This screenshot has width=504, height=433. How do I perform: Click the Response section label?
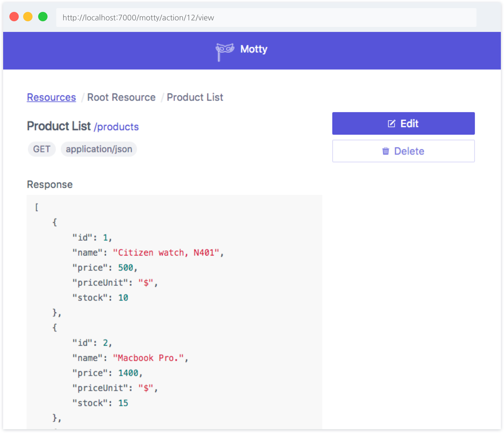[50, 185]
